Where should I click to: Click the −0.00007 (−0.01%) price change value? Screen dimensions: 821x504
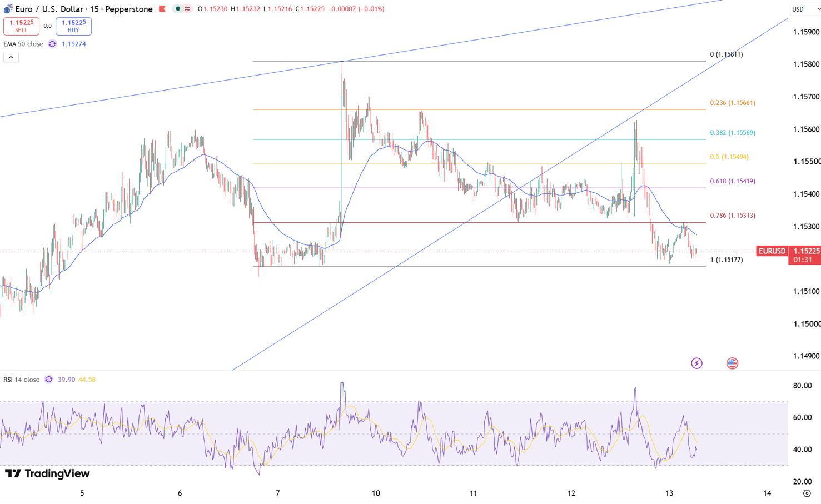pos(356,9)
